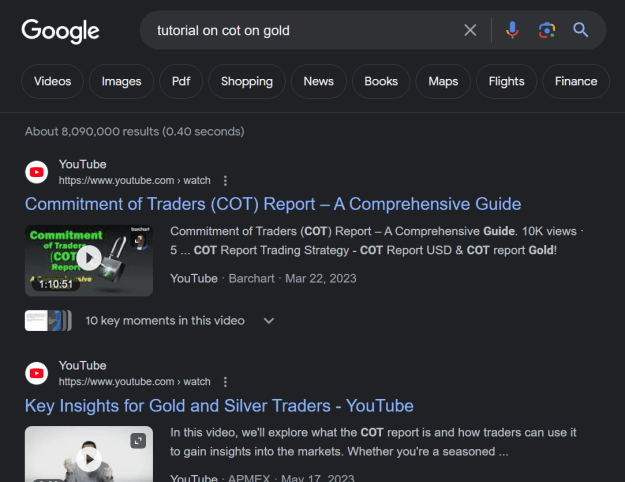Click the 1:10:51 video duration label
The image size is (625, 482).
click(x=56, y=284)
